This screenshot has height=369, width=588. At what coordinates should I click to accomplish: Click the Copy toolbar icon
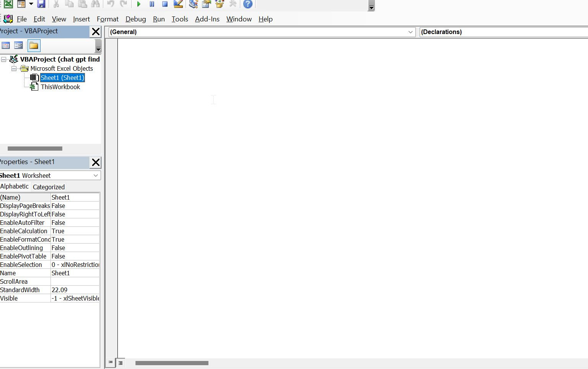[x=69, y=4]
